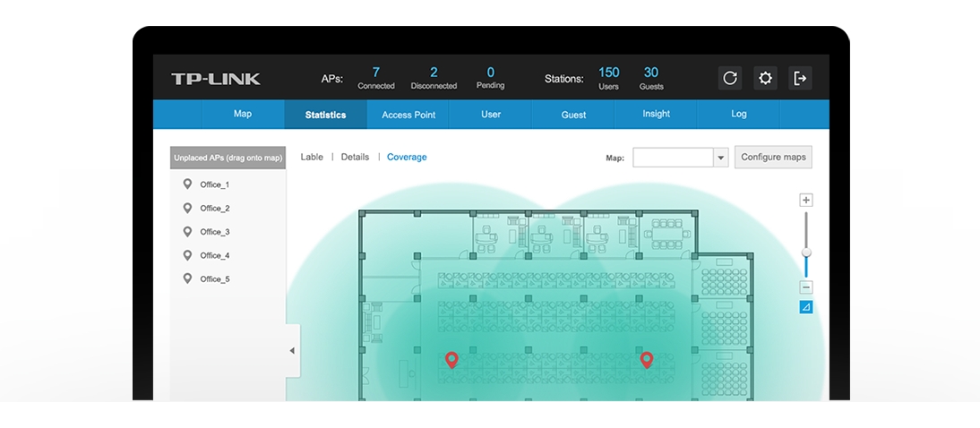The image size is (980, 428).
Task: Open settings via the gear icon
Action: [x=765, y=78]
